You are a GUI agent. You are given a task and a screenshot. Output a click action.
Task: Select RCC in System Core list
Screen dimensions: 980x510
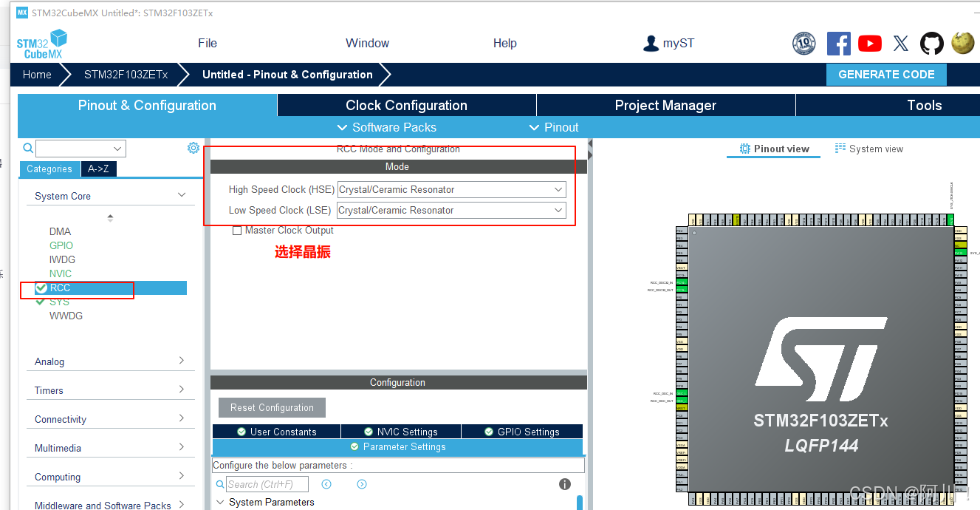click(111, 288)
